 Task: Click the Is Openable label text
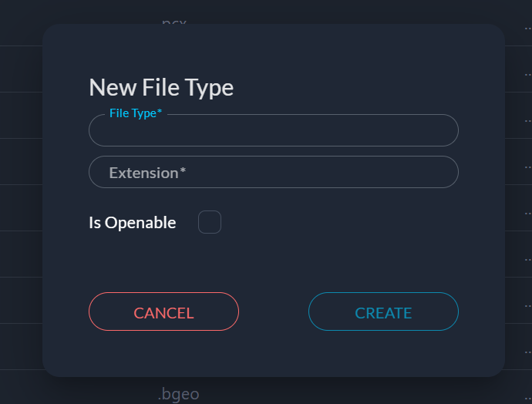pos(133,223)
